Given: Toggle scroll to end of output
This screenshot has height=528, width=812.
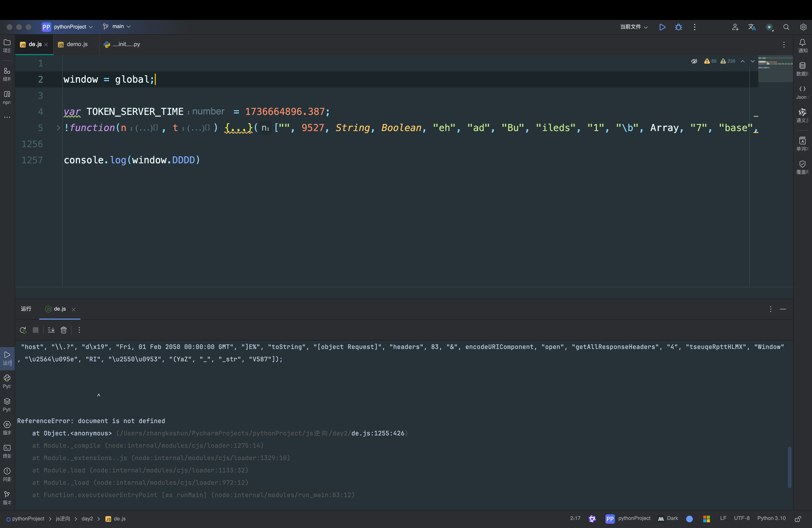Looking at the screenshot, I should click(x=51, y=330).
